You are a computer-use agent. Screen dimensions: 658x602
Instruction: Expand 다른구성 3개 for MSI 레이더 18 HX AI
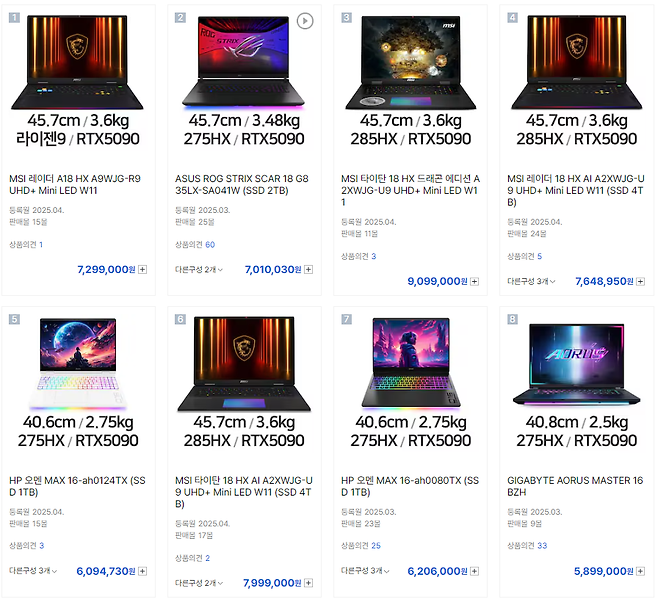click(531, 281)
